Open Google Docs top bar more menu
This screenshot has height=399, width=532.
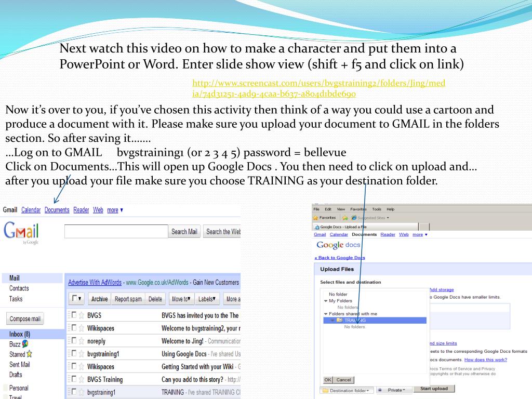pyautogui.click(x=420, y=234)
